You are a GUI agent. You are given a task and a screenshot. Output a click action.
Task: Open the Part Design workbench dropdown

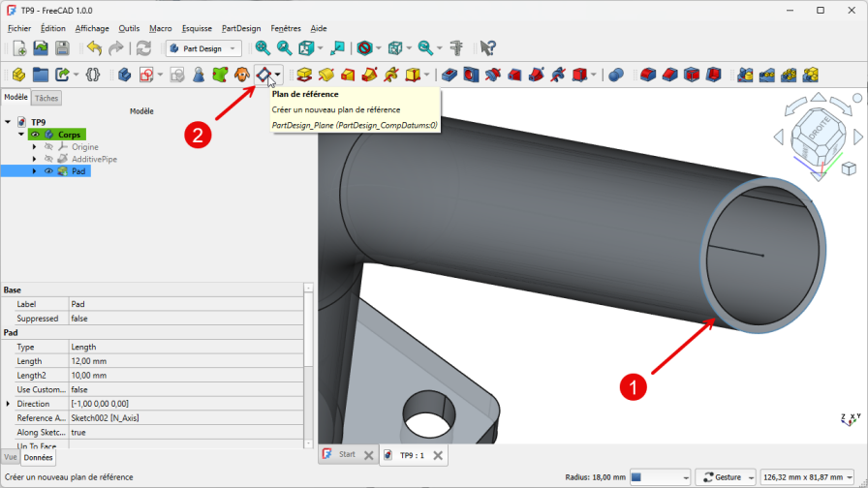coord(203,47)
